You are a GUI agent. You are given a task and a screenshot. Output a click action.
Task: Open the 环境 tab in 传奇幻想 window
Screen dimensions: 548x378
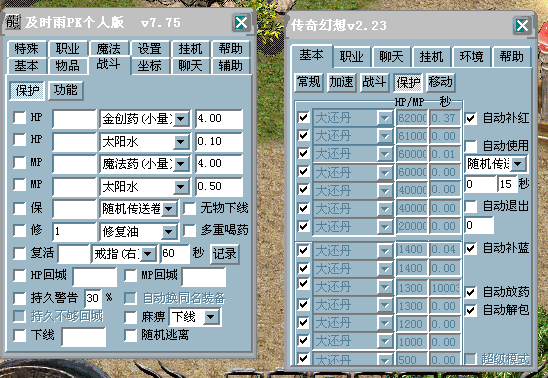tap(471, 57)
